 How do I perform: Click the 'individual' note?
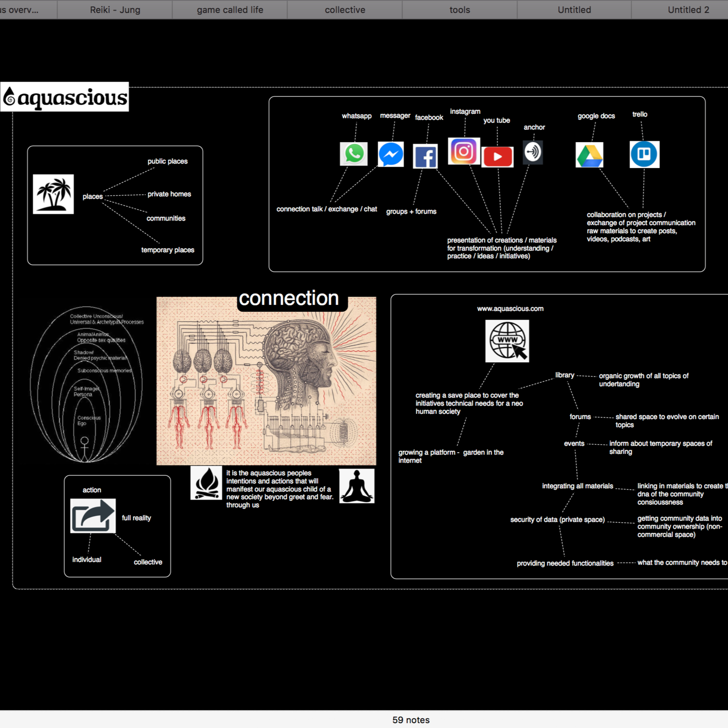(x=87, y=560)
